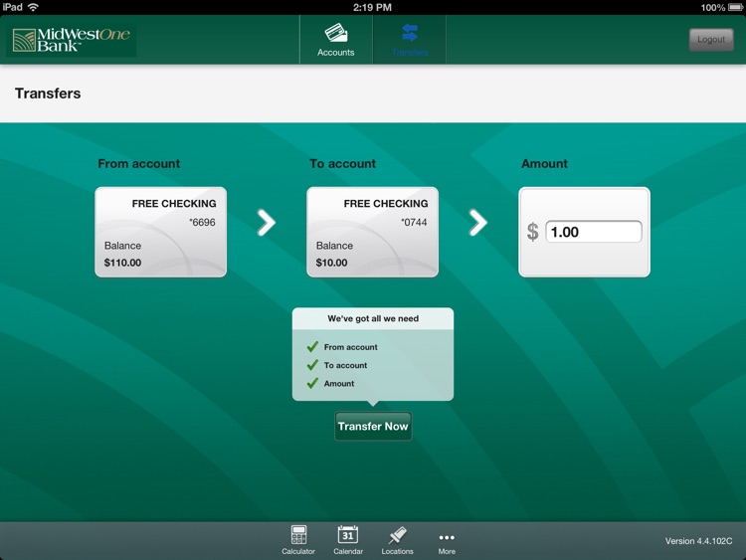Click the 'From account' column label

point(139,164)
